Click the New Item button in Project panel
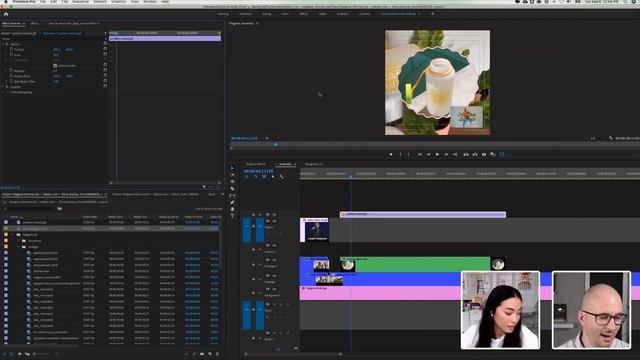The image size is (640, 360). click(210, 354)
